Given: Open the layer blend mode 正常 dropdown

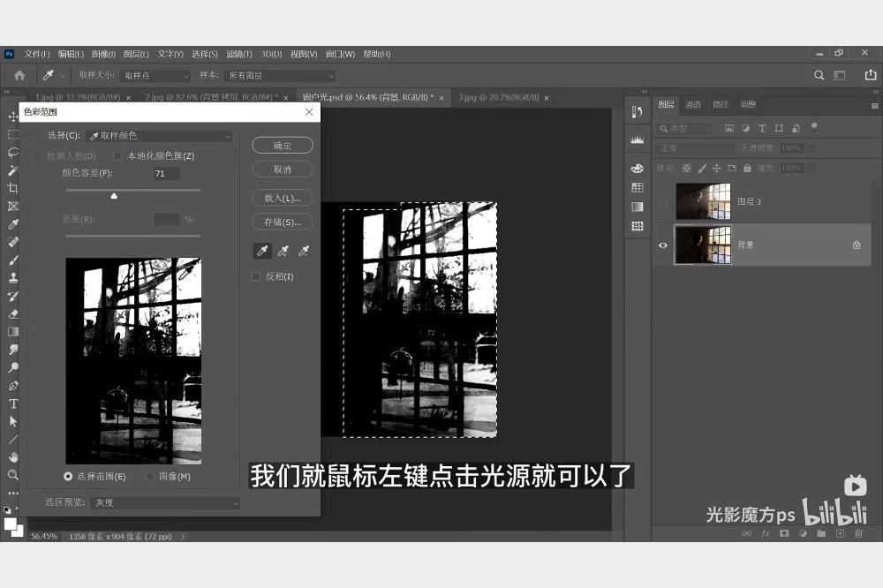Looking at the screenshot, I should 696,148.
